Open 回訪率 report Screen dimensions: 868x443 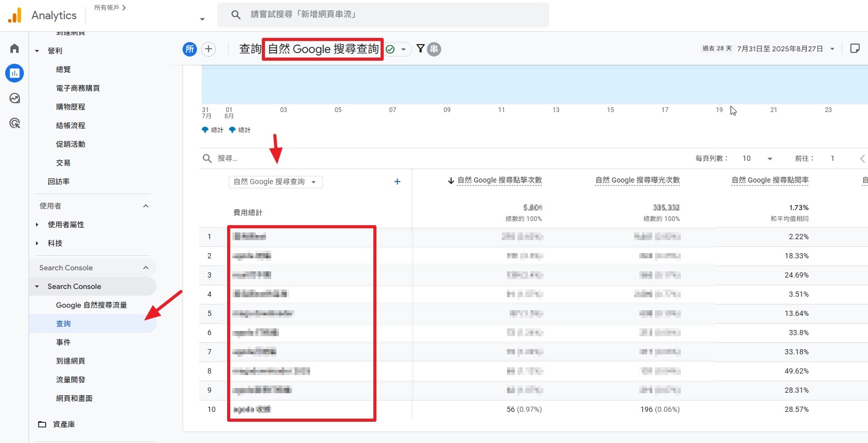click(x=59, y=182)
